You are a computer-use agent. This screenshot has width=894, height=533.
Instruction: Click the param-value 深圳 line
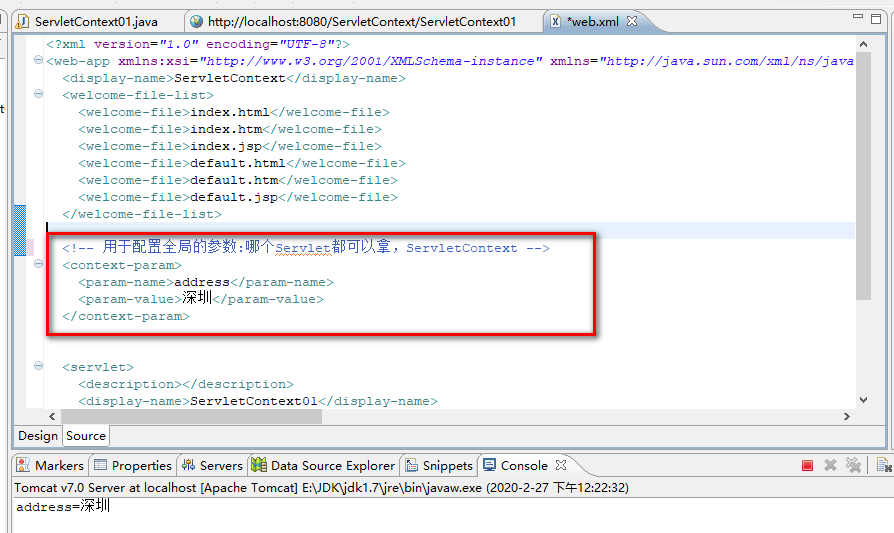tap(201, 298)
